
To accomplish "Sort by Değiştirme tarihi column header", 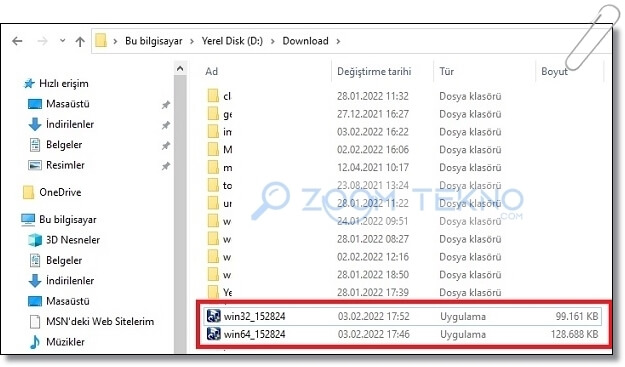I will [374, 72].
